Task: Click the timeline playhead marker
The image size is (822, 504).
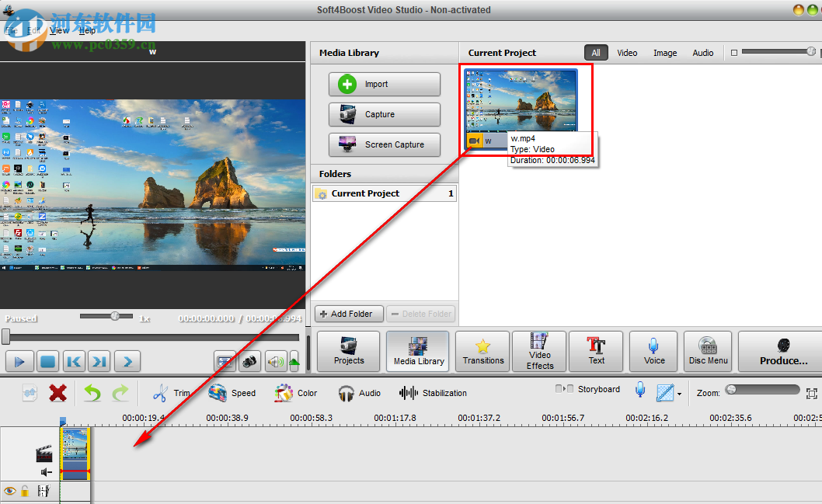Action: coord(63,421)
